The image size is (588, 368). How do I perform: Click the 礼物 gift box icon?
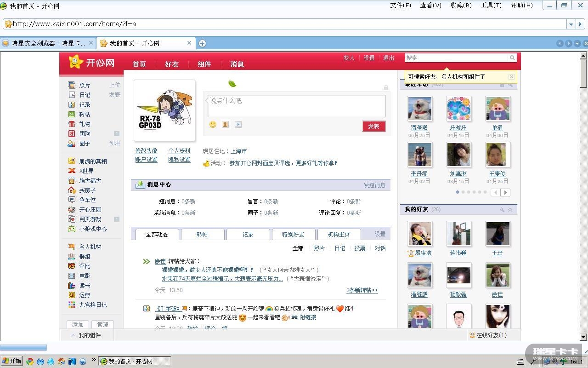(x=72, y=124)
